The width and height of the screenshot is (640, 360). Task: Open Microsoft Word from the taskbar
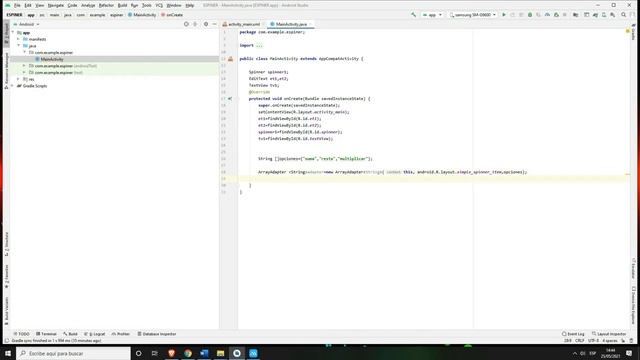pos(204,353)
